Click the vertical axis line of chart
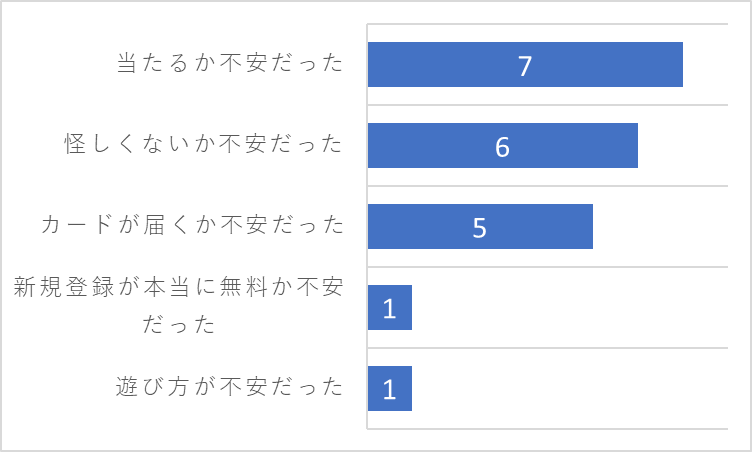752x452 pixels. click(367, 226)
